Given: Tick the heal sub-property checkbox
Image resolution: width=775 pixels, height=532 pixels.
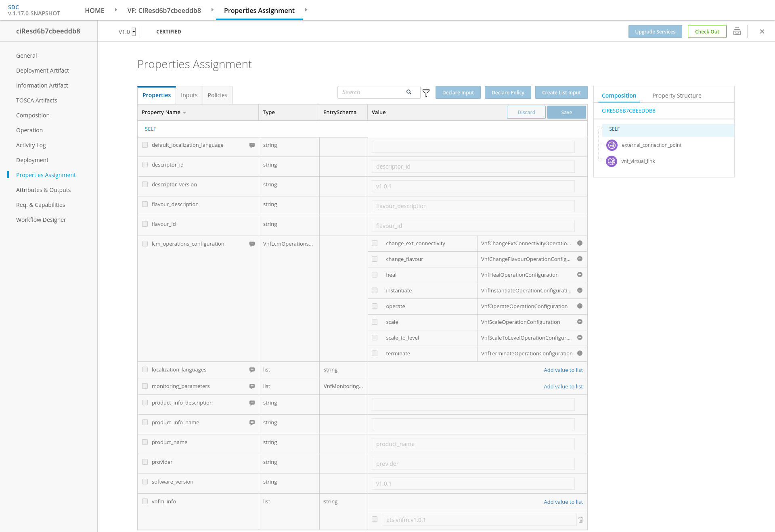Looking at the screenshot, I should pyautogui.click(x=375, y=275).
